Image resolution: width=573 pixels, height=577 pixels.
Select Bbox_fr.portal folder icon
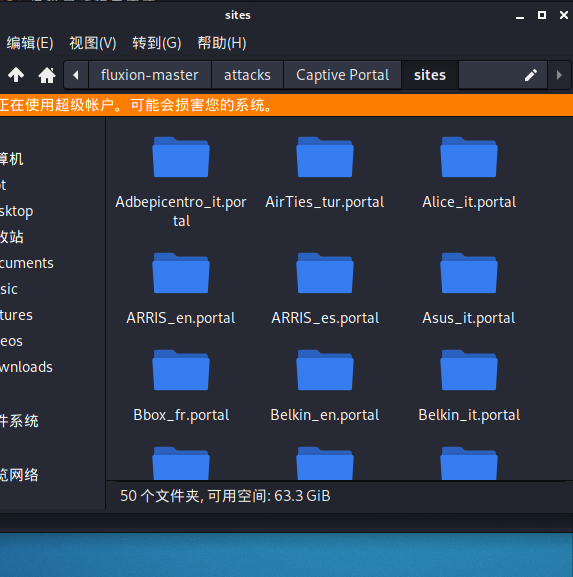(181, 370)
